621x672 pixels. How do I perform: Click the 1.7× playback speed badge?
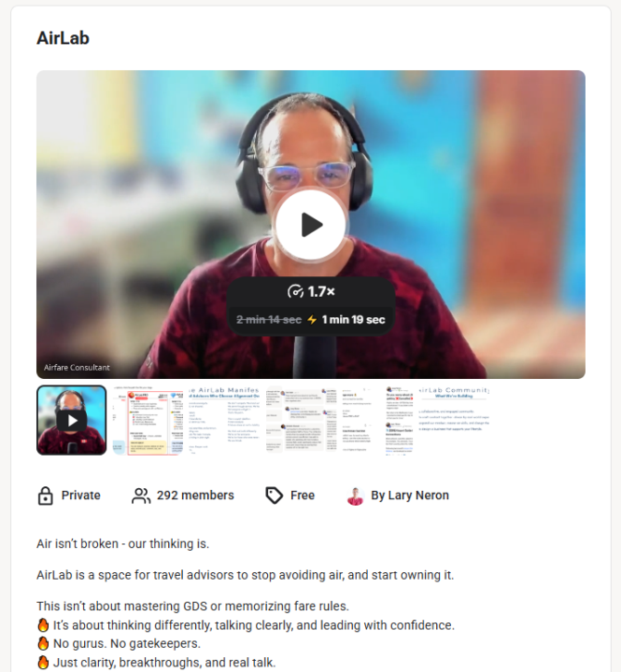point(311,291)
